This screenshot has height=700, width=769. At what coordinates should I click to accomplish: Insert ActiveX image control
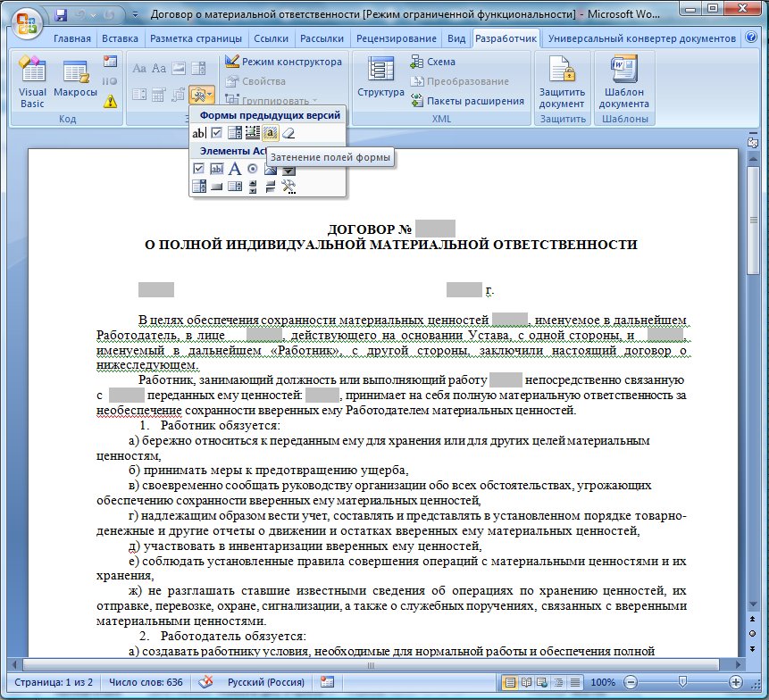271,171
